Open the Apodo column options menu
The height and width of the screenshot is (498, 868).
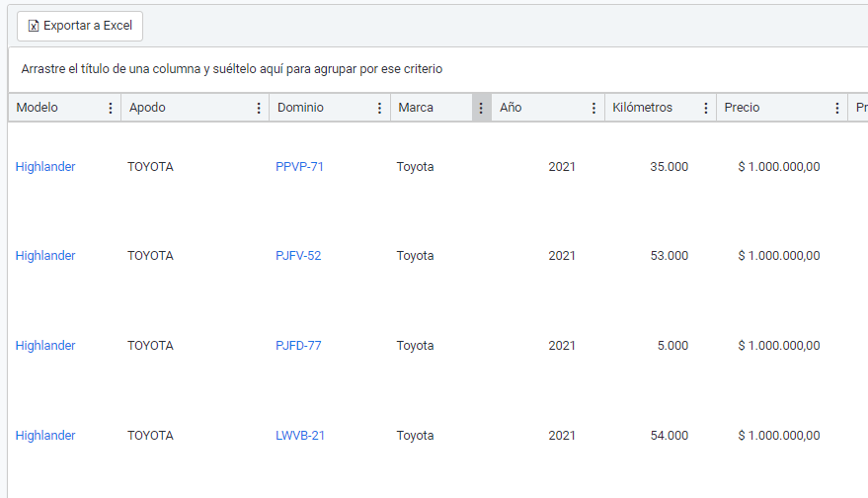click(259, 109)
